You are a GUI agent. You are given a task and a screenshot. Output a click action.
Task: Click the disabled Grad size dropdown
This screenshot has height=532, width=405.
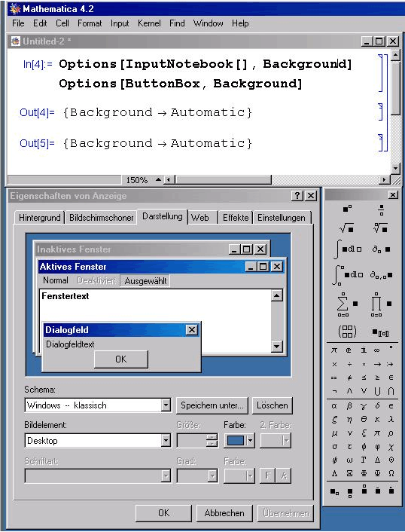[197, 475]
